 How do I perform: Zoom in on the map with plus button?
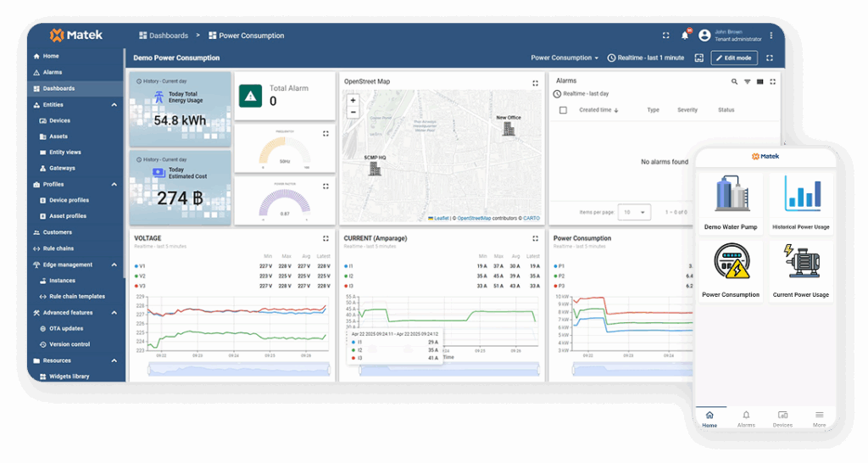[x=353, y=100]
